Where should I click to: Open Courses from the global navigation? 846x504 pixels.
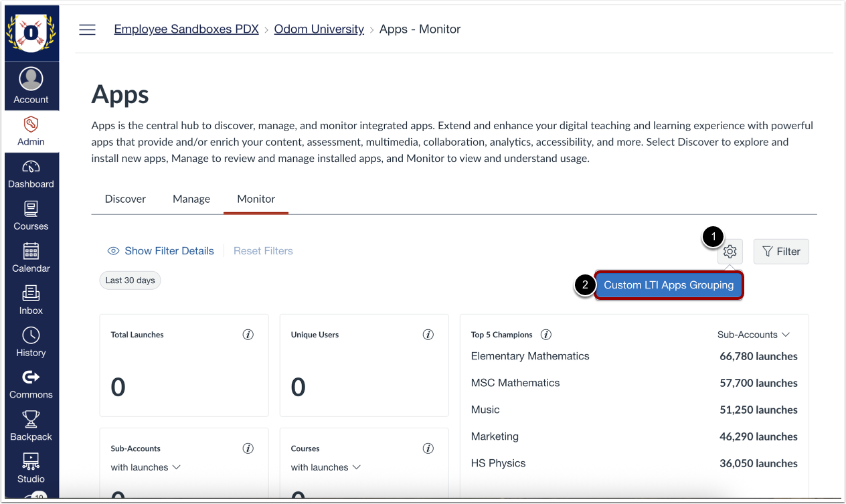[31, 216]
